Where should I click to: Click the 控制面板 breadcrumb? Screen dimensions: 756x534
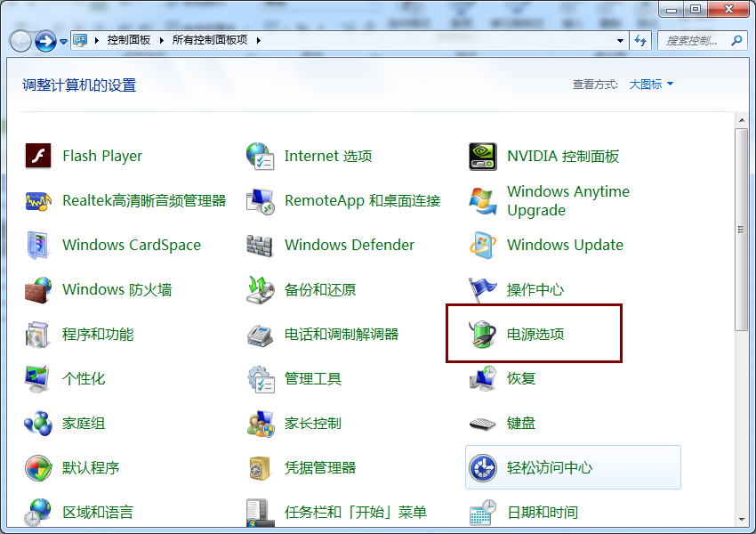click(129, 41)
